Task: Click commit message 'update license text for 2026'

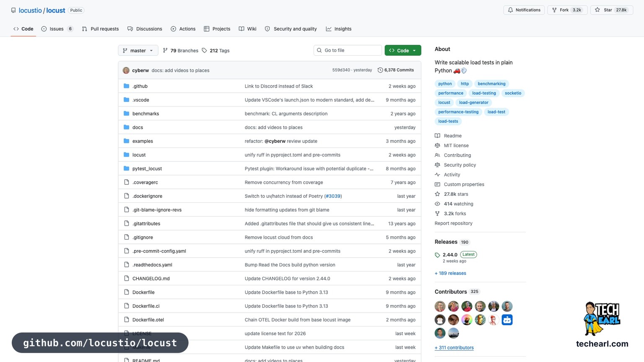Action: (x=275, y=334)
